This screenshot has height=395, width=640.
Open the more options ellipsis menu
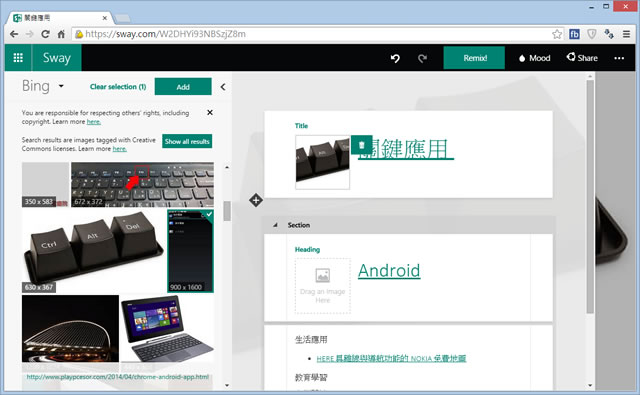click(x=619, y=58)
